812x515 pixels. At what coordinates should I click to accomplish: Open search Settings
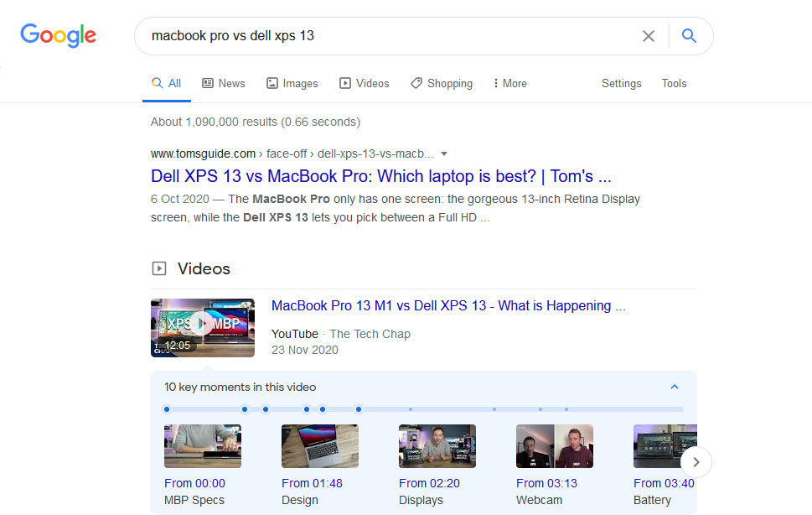622,83
